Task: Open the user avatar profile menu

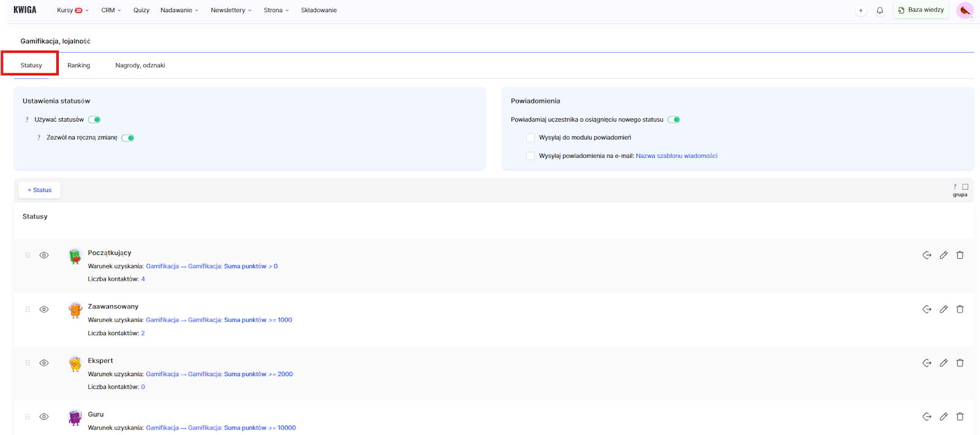Action: point(965,10)
